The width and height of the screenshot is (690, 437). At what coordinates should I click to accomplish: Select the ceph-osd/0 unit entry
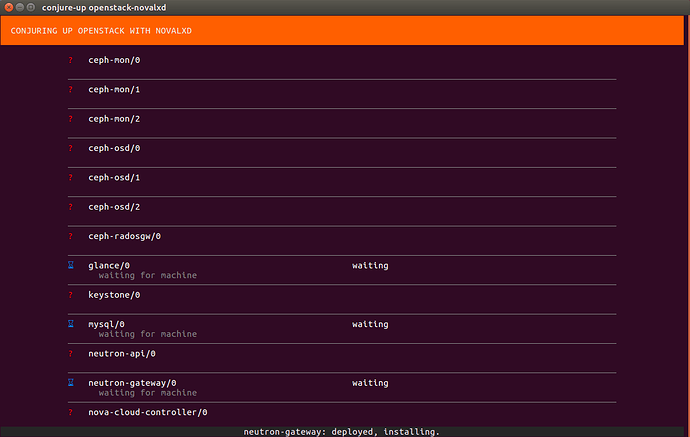coord(342,153)
